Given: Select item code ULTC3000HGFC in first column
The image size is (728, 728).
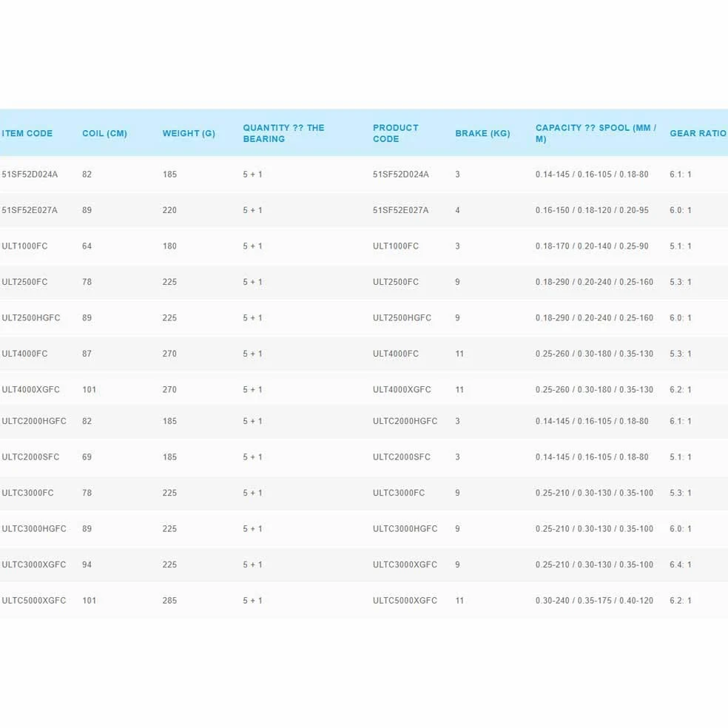Looking at the screenshot, I should pyautogui.click(x=34, y=529).
